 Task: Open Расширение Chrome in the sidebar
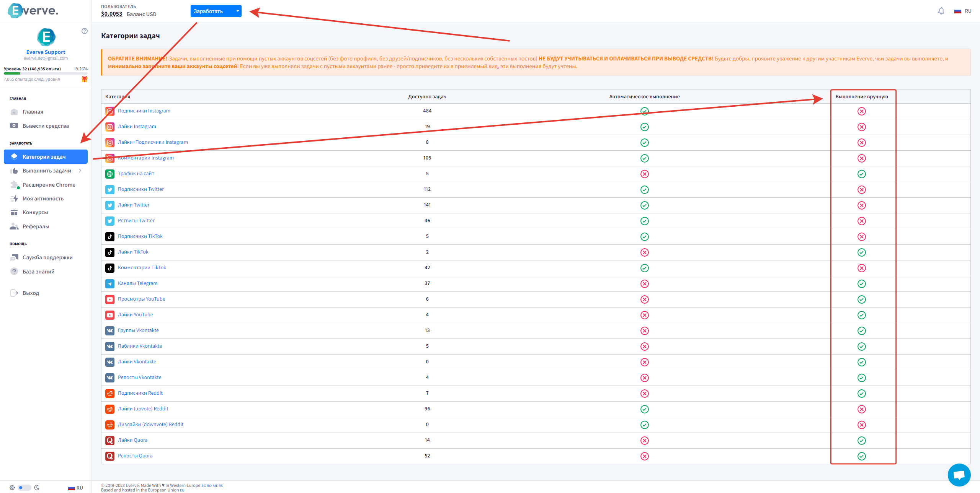coord(46,185)
